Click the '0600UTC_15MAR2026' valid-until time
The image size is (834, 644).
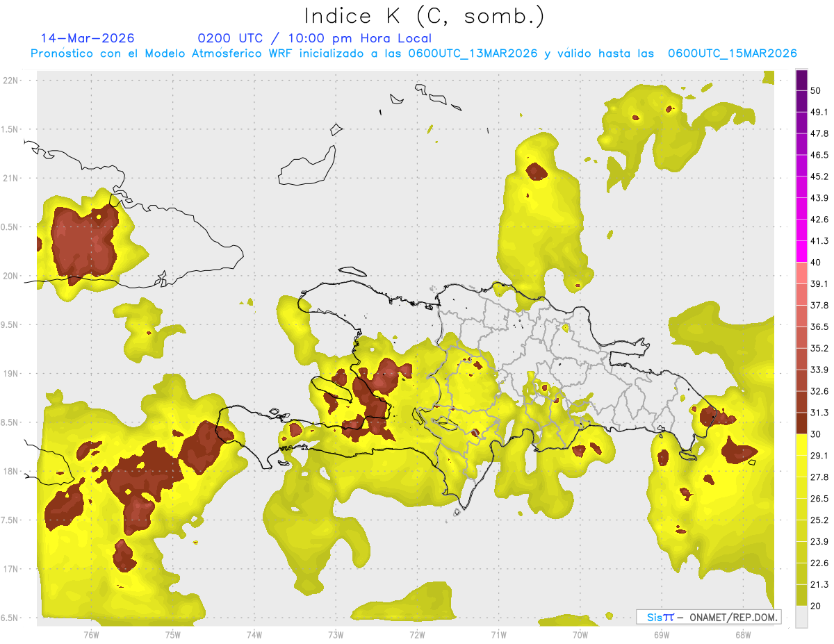tap(732, 53)
